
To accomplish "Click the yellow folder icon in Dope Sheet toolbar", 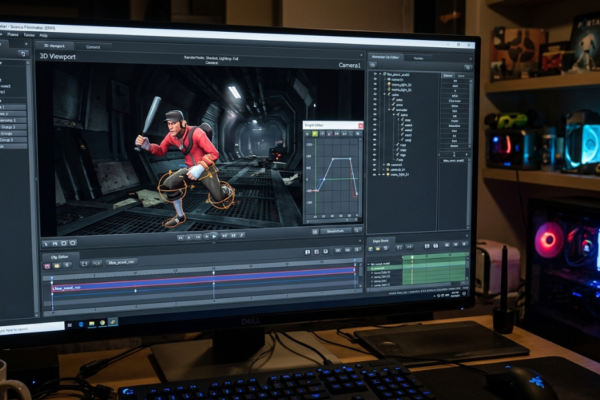I will (378, 249).
